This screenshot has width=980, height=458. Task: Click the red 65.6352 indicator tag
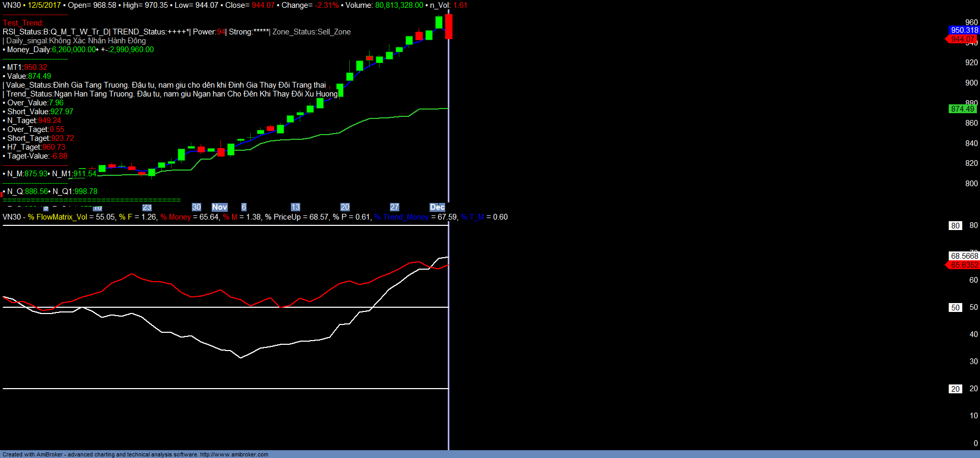964,265
